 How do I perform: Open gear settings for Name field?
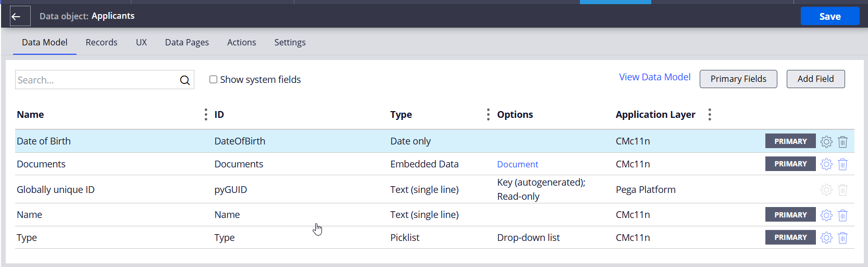(826, 215)
